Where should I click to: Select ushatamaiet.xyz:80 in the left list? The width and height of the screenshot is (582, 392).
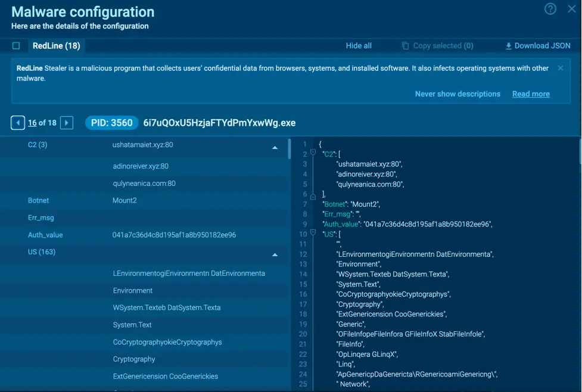click(x=142, y=145)
